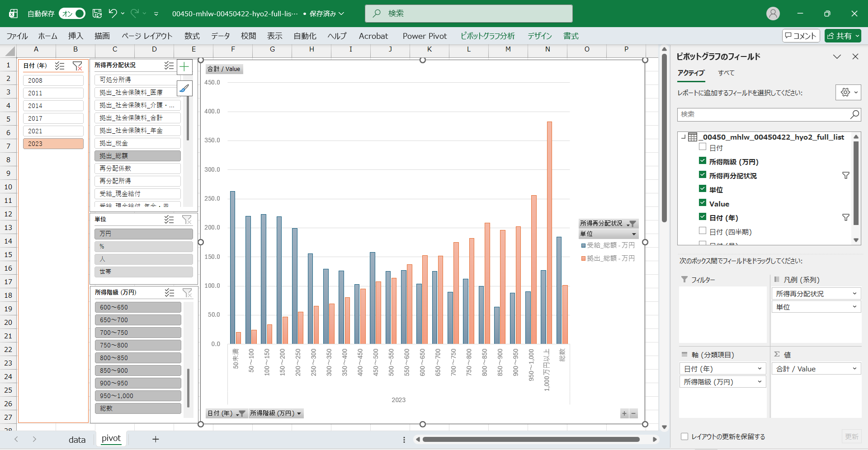868x450 pixels.
Task: Turn off the 自動保存 toggle
Action: point(72,14)
